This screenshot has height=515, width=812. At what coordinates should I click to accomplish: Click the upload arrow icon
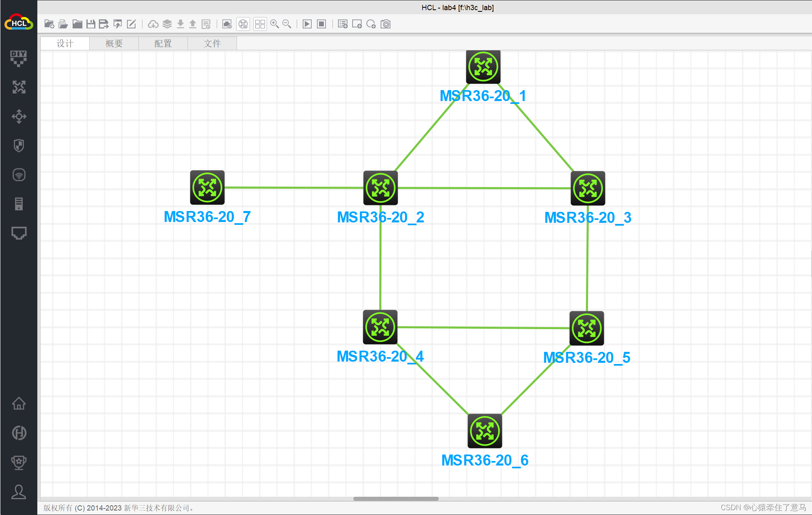point(193,24)
